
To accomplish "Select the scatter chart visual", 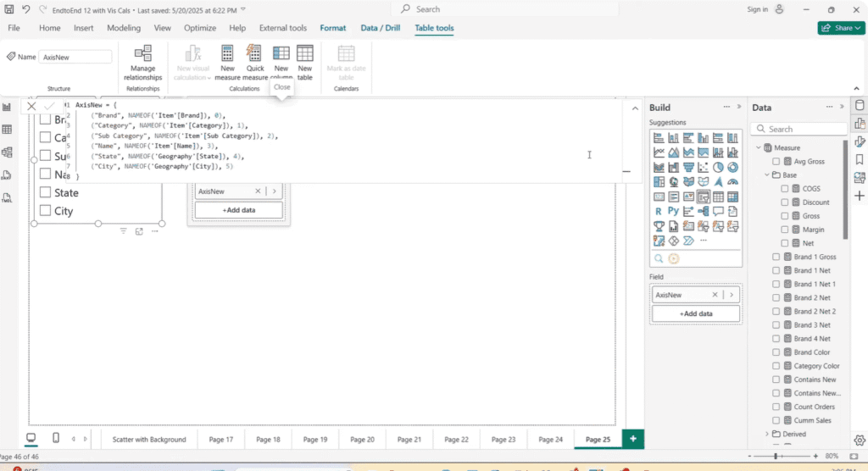I will (x=703, y=167).
